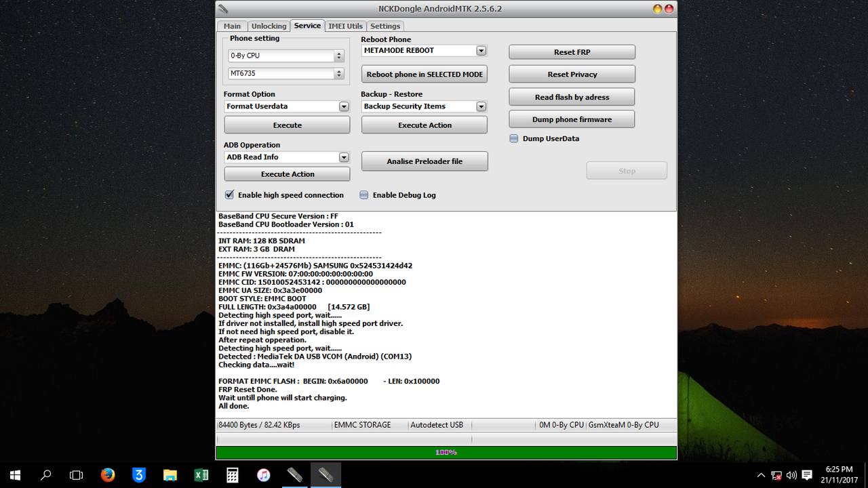868x488 pixels.
Task: Open the blue '3' taskbar app
Action: pyautogui.click(x=139, y=475)
